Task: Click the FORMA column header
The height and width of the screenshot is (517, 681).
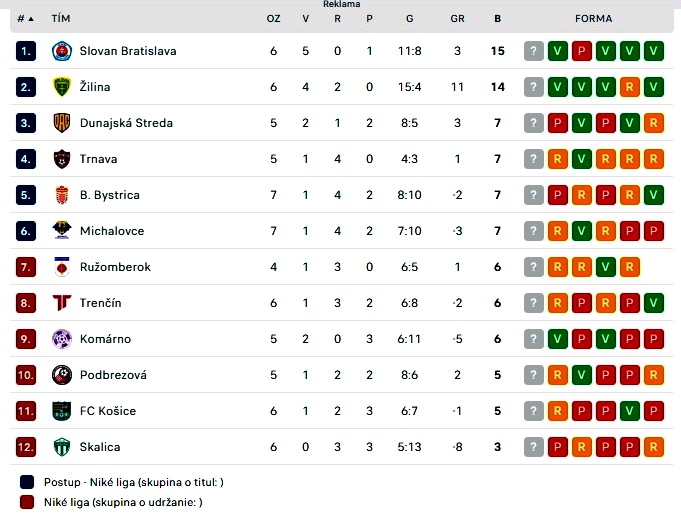Action: click(594, 19)
